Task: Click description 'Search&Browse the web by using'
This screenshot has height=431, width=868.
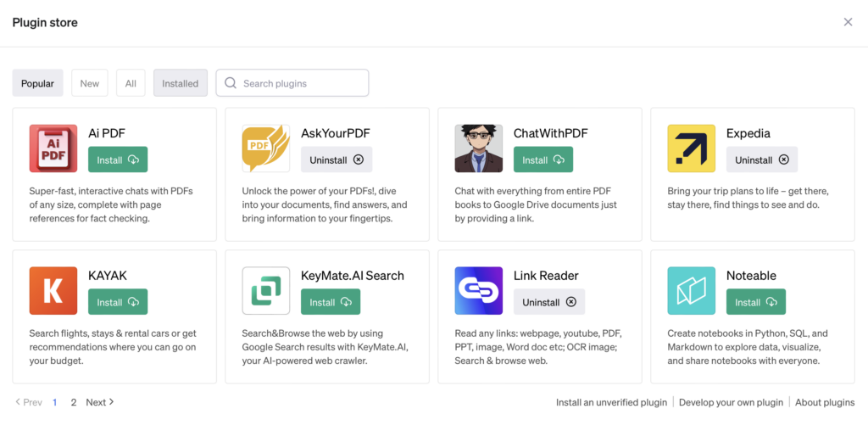Action: coord(325,347)
